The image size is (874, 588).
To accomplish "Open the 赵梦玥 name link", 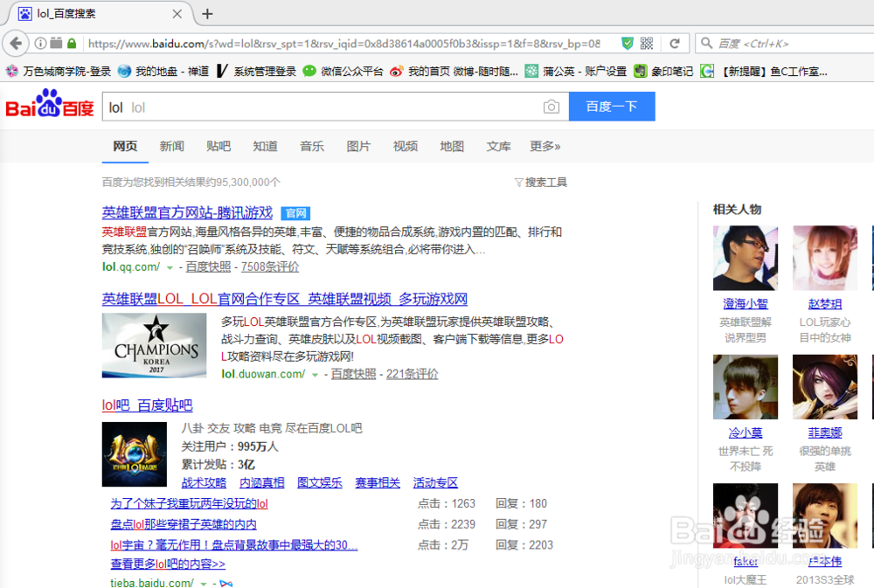I will (825, 304).
